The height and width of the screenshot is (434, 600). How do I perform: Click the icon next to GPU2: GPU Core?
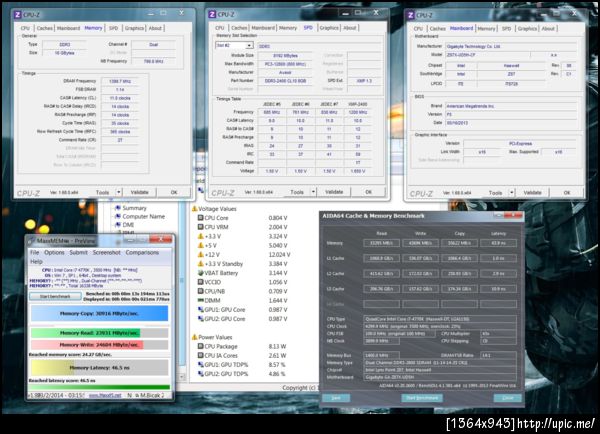(200, 319)
